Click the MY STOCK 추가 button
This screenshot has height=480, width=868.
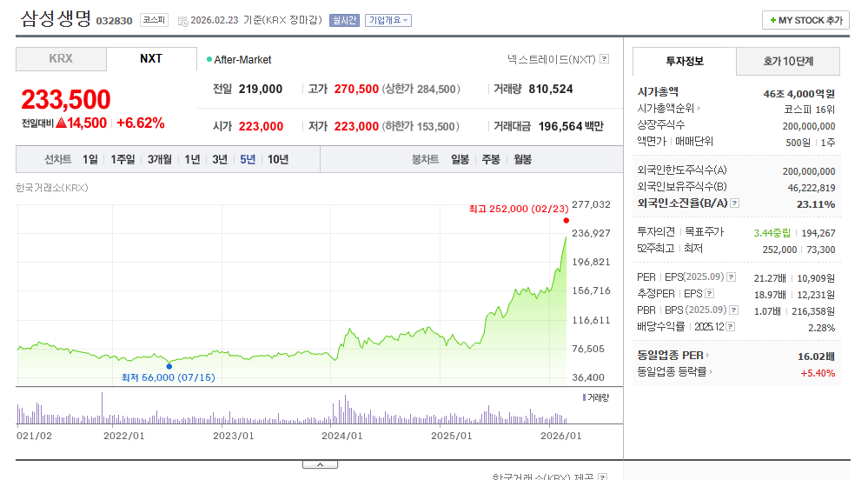tap(805, 21)
